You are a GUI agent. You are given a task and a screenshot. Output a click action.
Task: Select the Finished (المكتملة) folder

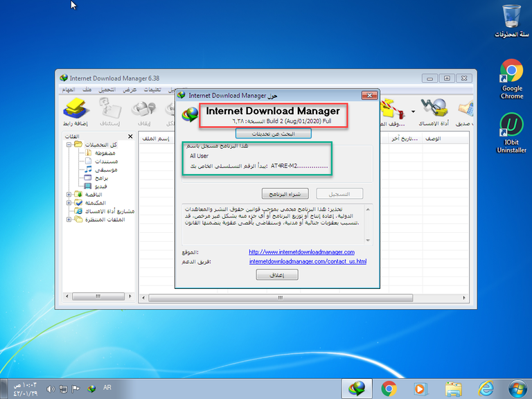(x=90, y=203)
